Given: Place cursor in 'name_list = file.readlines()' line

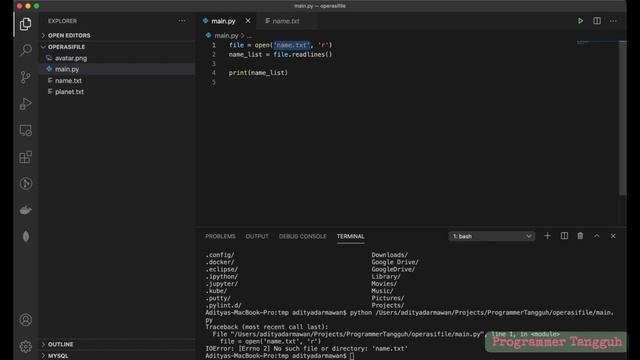Looking at the screenshot, I should pos(280,54).
